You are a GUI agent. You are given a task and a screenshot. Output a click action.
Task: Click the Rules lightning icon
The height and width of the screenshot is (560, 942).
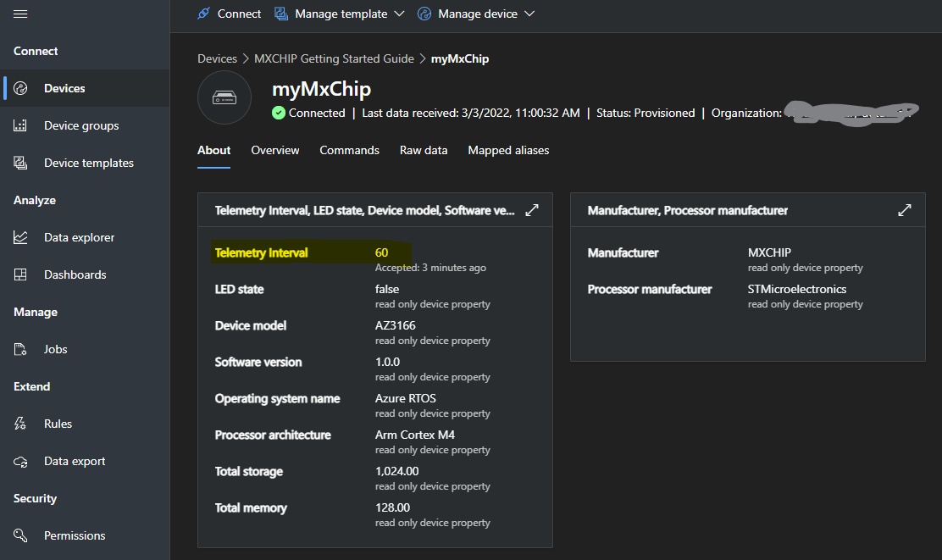[20, 424]
